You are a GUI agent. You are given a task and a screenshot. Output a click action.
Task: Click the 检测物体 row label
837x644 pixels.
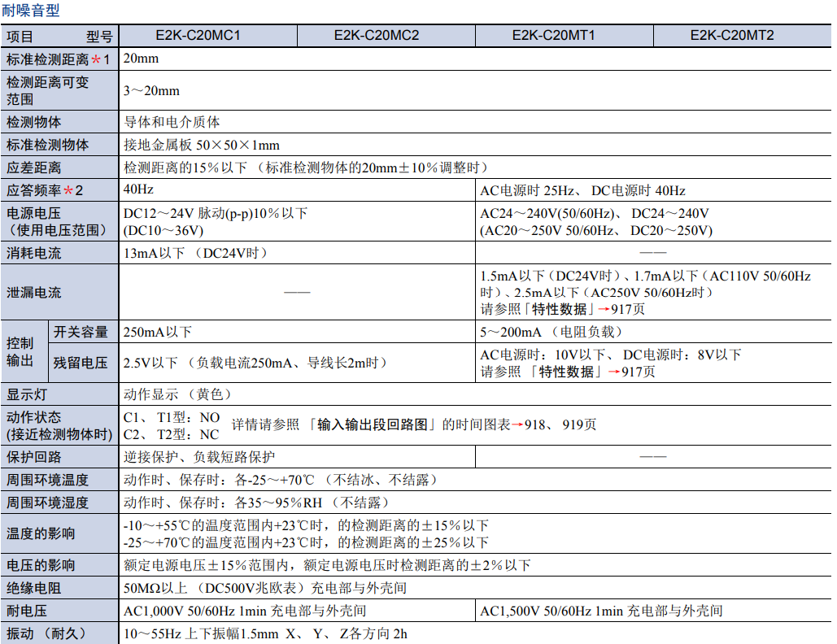(33, 122)
